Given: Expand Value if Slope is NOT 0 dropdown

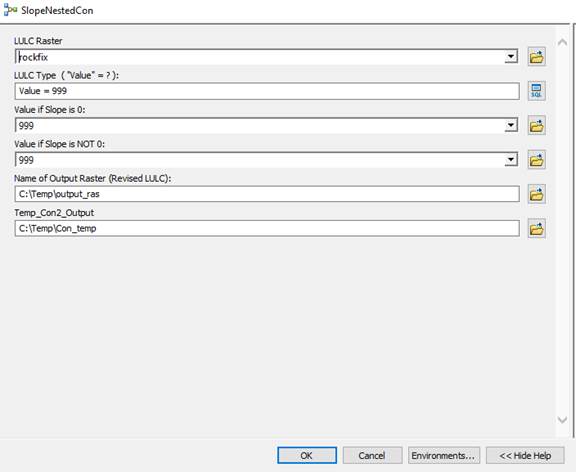Looking at the screenshot, I should [x=511, y=160].
